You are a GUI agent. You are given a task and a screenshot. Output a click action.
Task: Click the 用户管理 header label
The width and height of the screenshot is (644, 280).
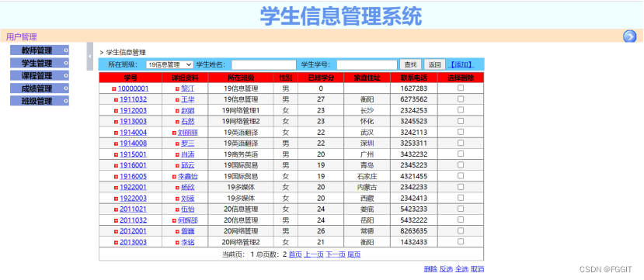point(21,37)
